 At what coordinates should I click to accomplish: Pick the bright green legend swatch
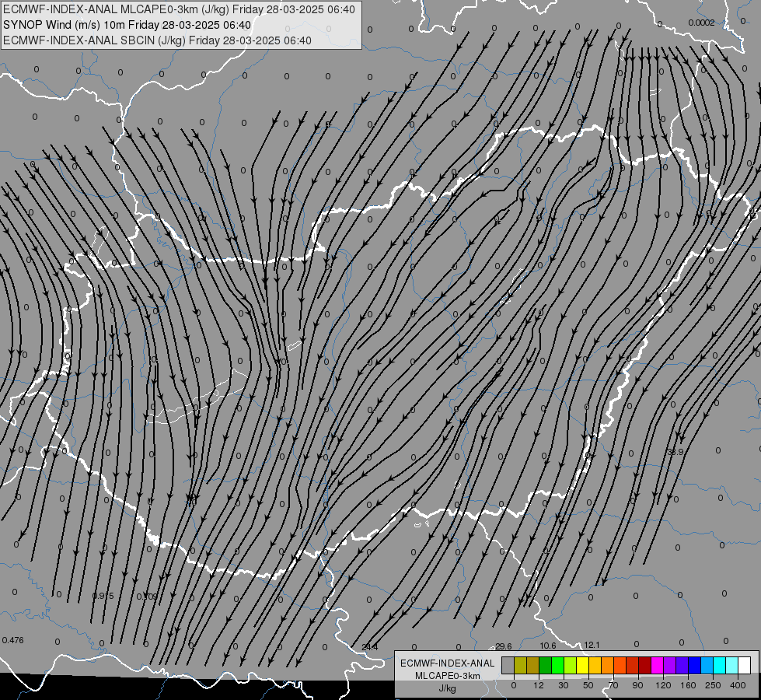[x=557, y=665]
